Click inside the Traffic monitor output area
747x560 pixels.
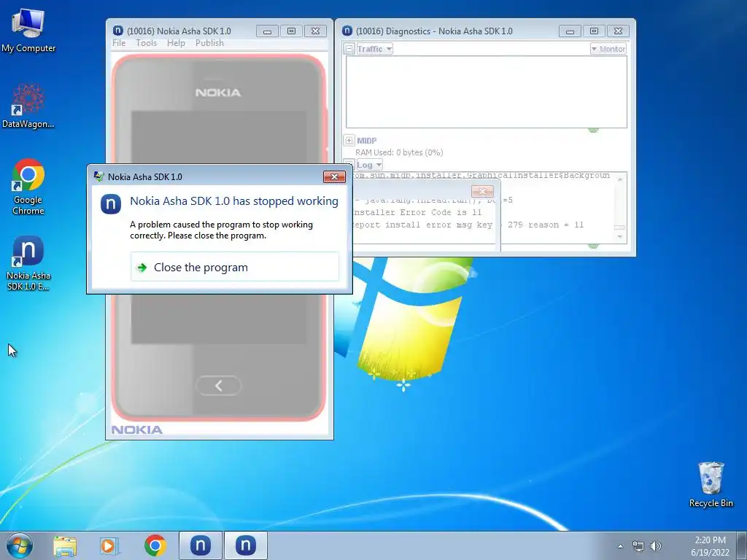point(487,92)
